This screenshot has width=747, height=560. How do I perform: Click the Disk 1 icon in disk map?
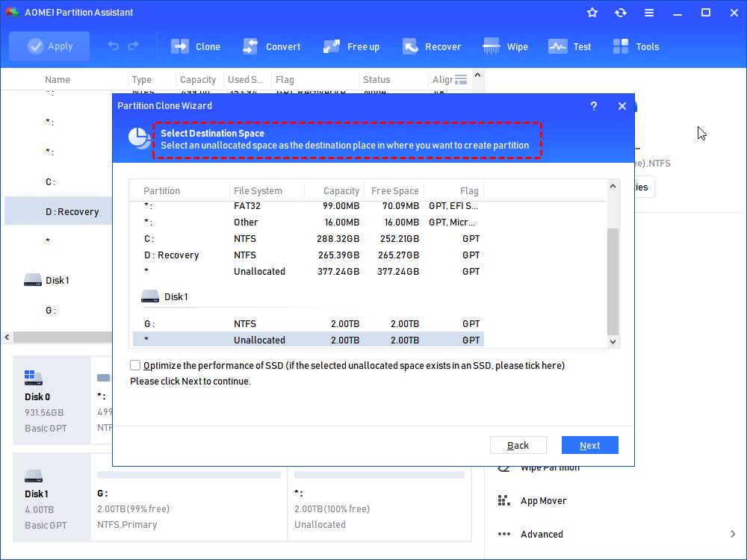click(34, 476)
